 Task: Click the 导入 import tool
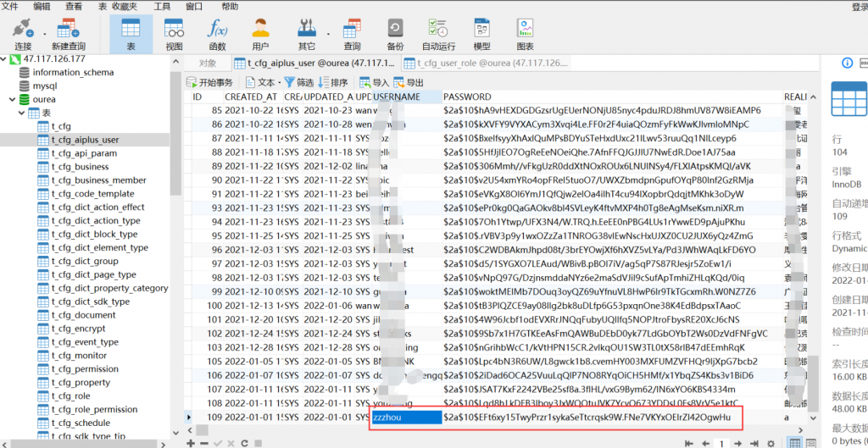tap(375, 82)
